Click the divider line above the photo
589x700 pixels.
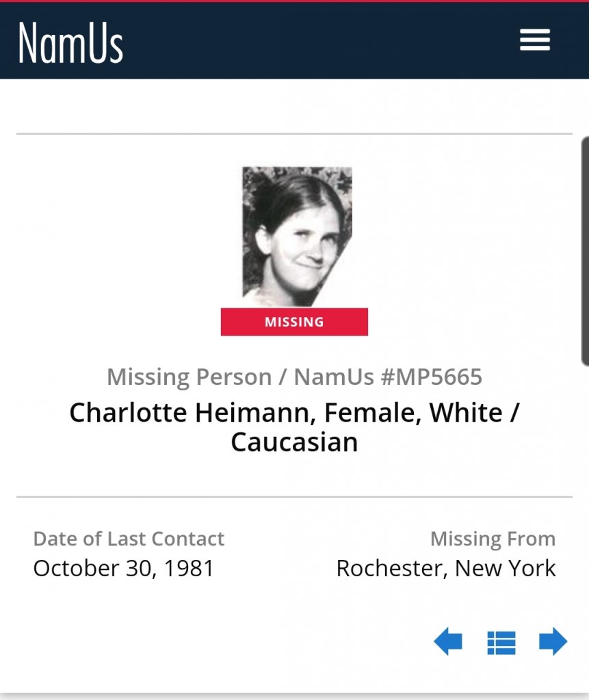coord(294,134)
